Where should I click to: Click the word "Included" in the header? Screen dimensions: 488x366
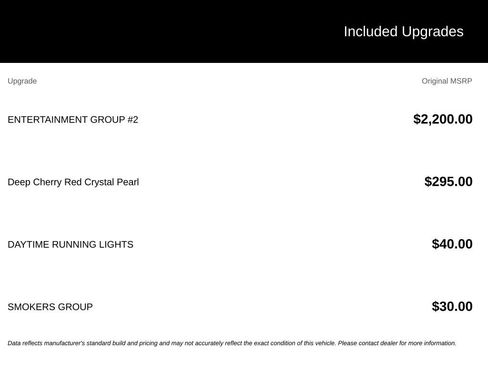[x=371, y=32]
